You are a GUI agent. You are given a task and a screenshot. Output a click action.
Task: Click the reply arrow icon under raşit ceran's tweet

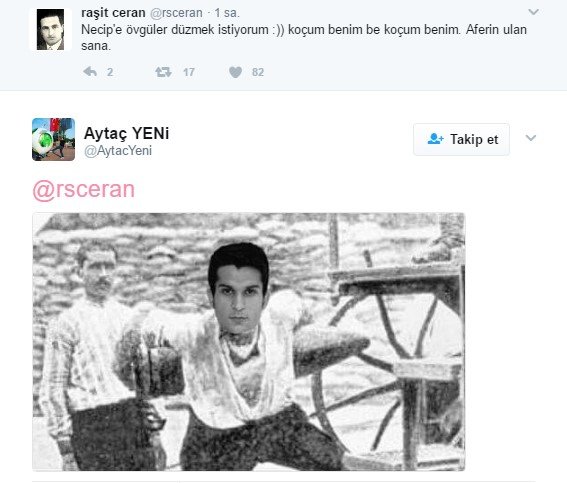90,72
